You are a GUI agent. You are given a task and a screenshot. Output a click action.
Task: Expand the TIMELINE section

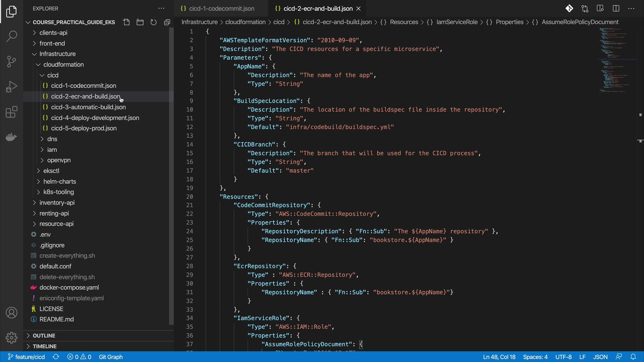click(44, 346)
